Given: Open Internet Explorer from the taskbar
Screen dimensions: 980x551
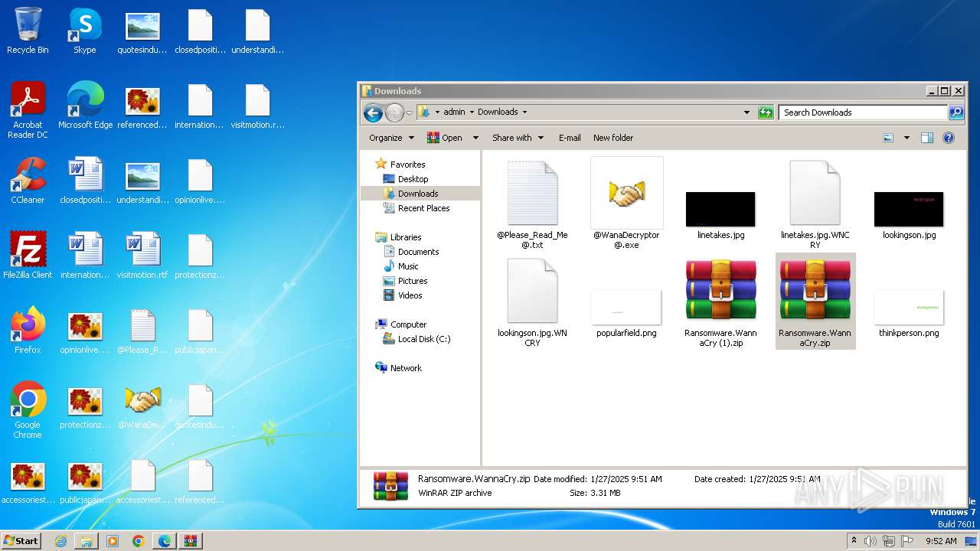Looking at the screenshot, I should pyautogui.click(x=60, y=541).
